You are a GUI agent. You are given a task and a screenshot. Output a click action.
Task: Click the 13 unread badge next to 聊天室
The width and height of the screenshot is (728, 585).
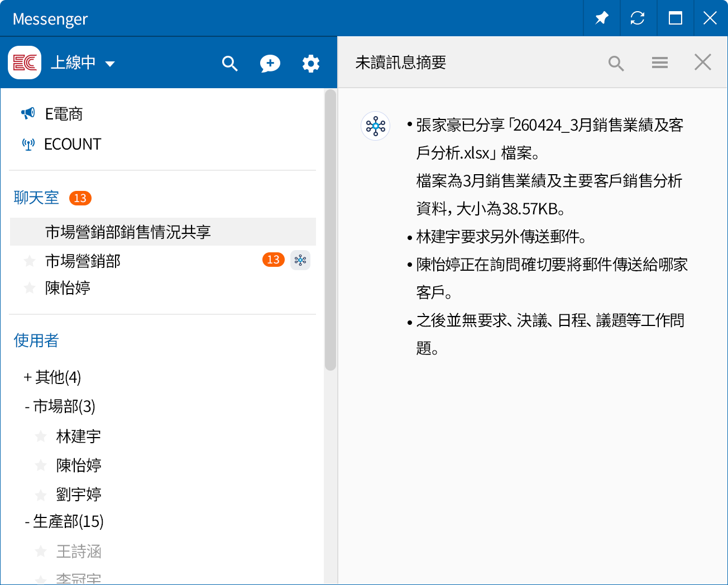(x=80, y=198)
